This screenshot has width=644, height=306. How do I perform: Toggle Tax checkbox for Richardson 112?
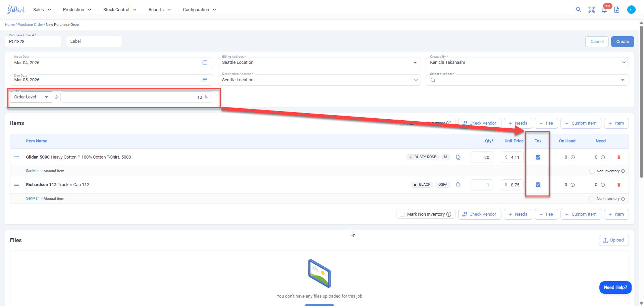(x=538, y=185)
